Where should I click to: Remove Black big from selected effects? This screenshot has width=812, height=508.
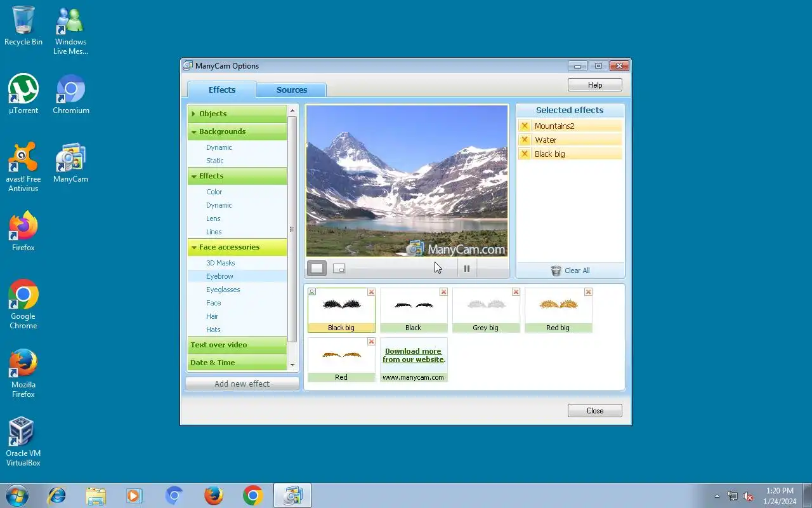(525, 154)
